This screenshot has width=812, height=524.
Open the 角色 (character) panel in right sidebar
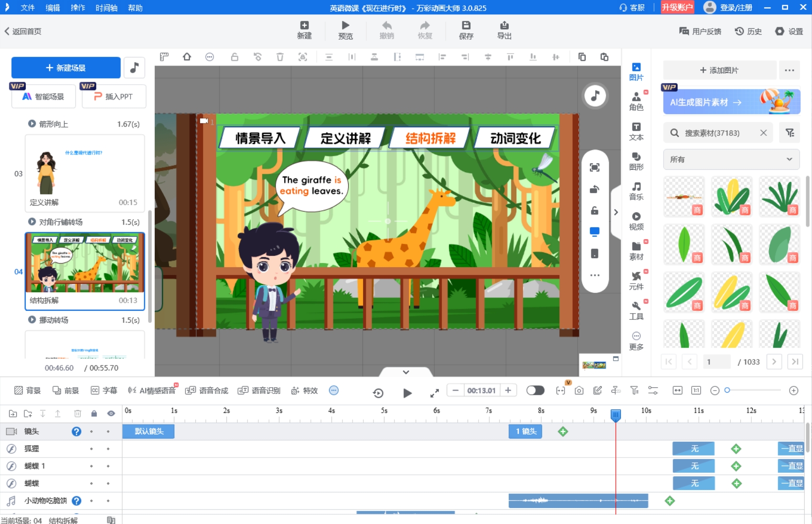pos(637,102)
